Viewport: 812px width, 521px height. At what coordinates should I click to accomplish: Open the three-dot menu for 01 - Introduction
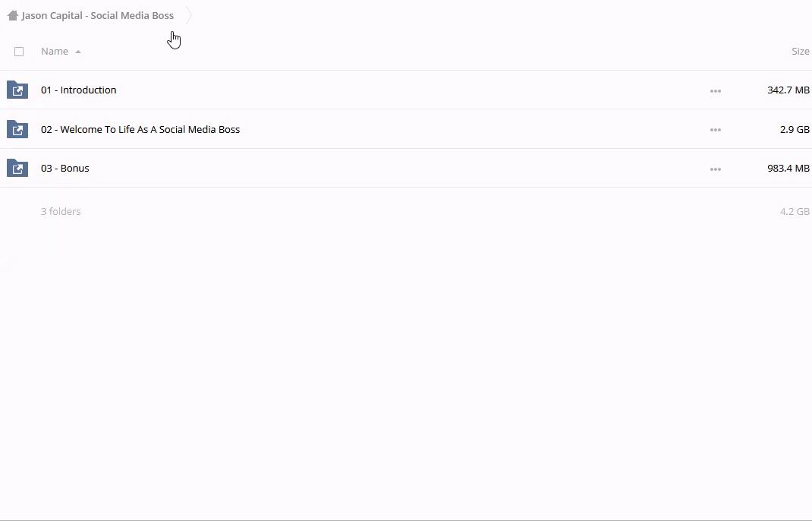coord(715,91)
